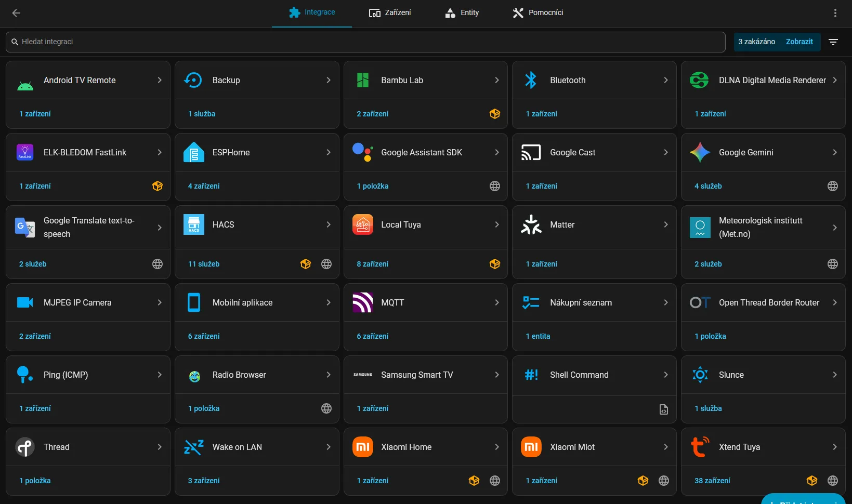Open the Google Cast chevron arrow

point(665,152)
